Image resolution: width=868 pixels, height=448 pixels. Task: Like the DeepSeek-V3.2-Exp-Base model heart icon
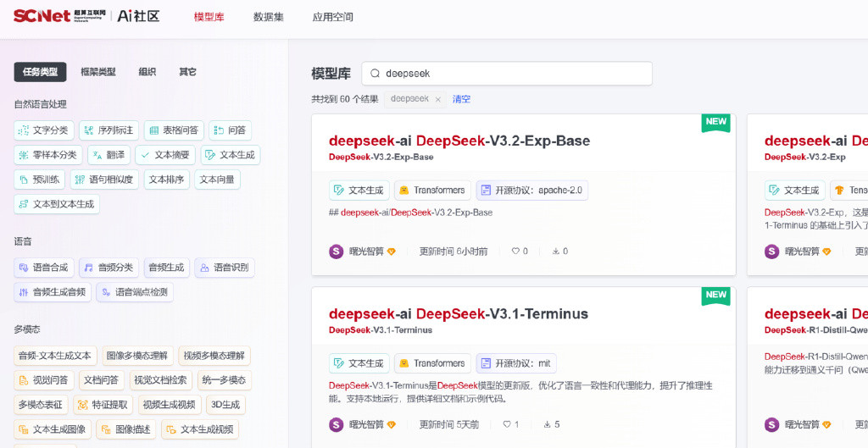(x=515, y=252)
